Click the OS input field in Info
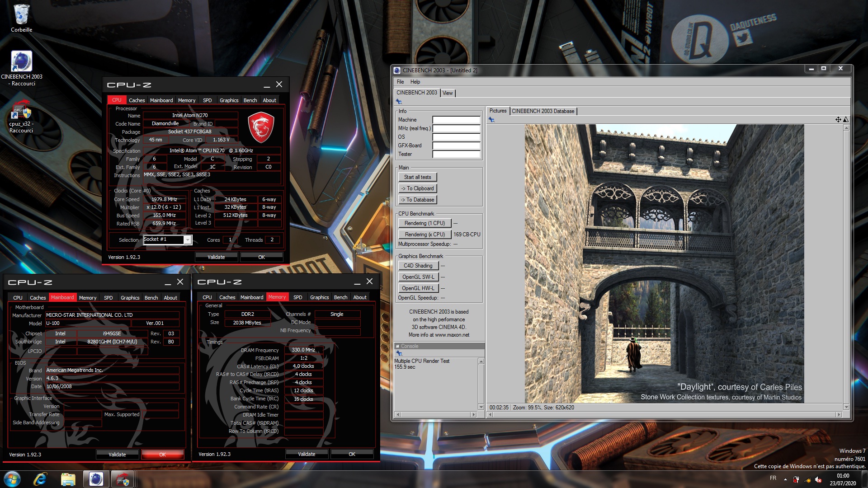This screenshot has height=488, width=868. coord(456,137)
